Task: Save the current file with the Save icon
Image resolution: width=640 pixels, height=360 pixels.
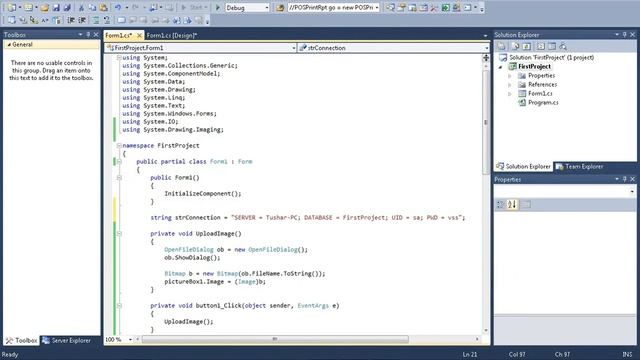Action: pos(56,7)
